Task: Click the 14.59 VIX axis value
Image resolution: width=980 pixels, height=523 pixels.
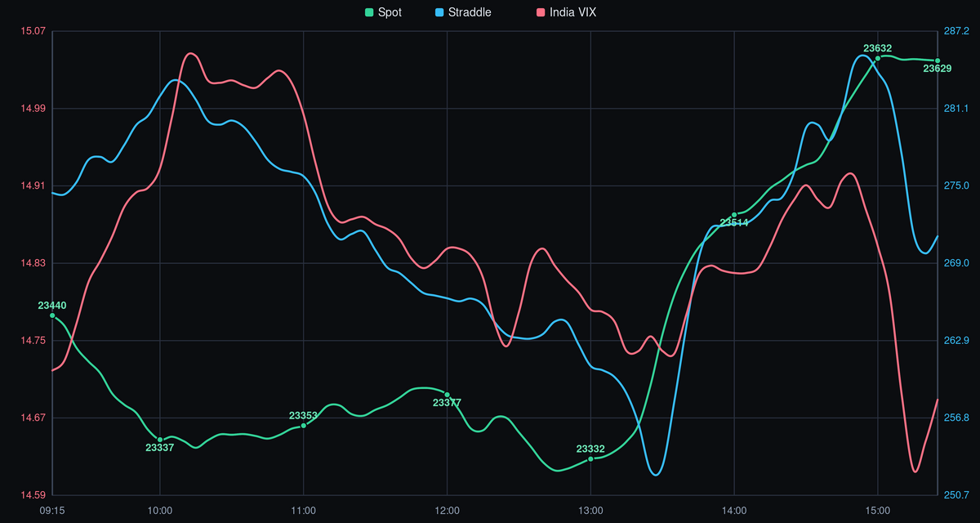Action: (32, 495)
